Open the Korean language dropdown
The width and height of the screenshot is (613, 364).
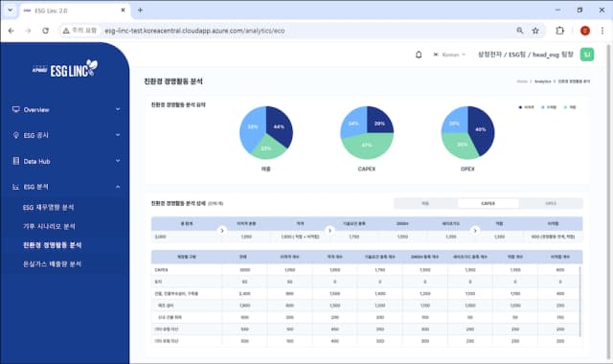tap(449, 55)
